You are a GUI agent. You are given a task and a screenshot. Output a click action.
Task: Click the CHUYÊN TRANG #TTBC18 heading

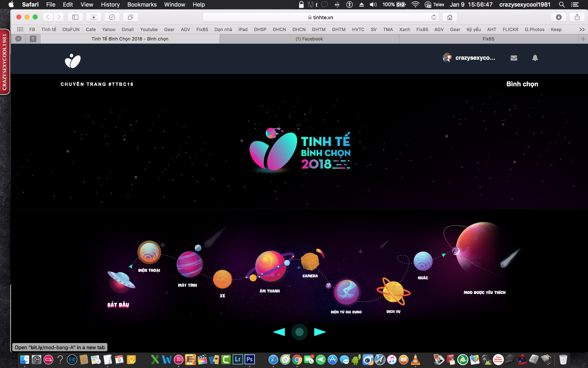(97, 84)
